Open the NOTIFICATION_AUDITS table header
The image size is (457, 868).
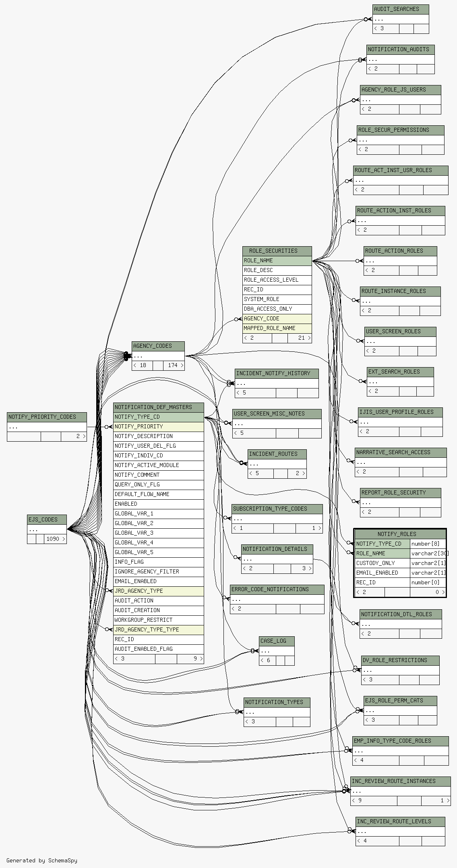tap(401, 50)
